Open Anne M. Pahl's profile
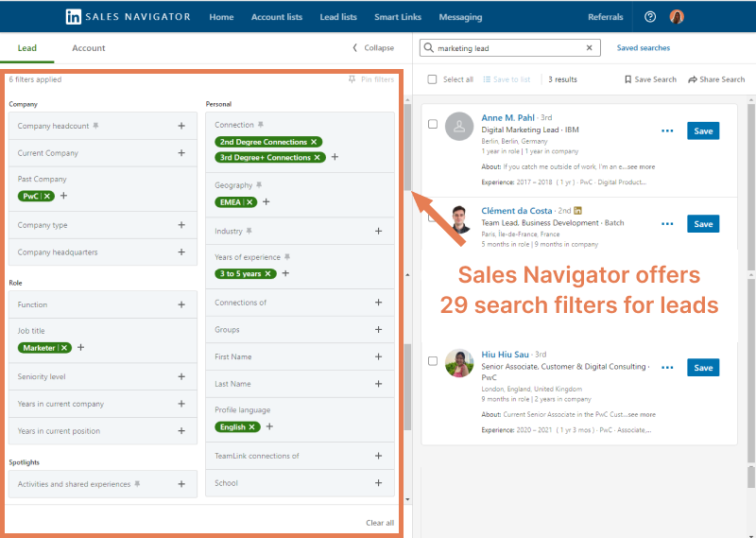 507,117
